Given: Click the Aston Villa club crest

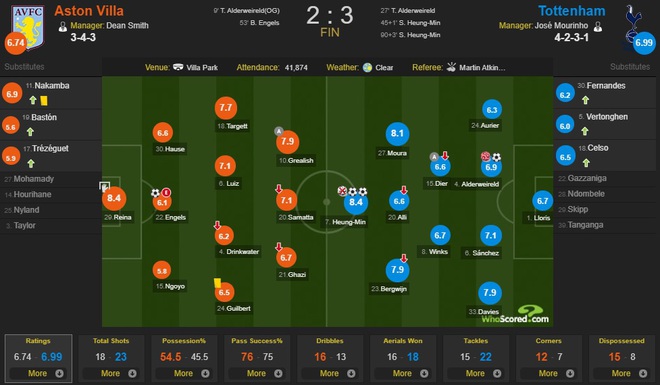Looking at the screenshot, I should [28, 27].
